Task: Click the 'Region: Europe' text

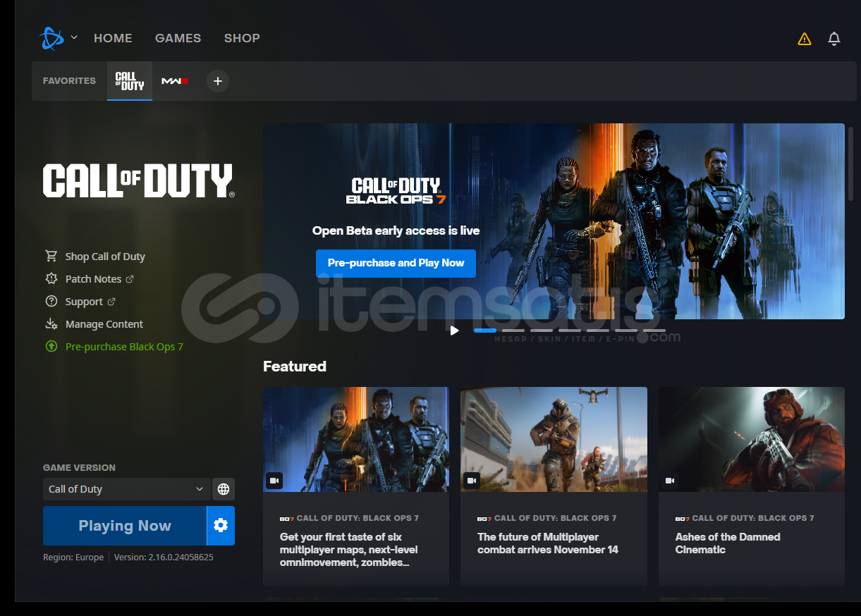Action: (73, 557)
